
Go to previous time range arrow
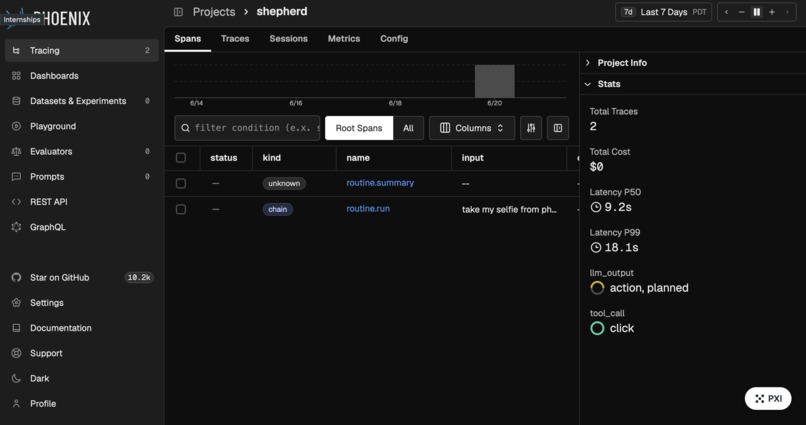[726, 12]
